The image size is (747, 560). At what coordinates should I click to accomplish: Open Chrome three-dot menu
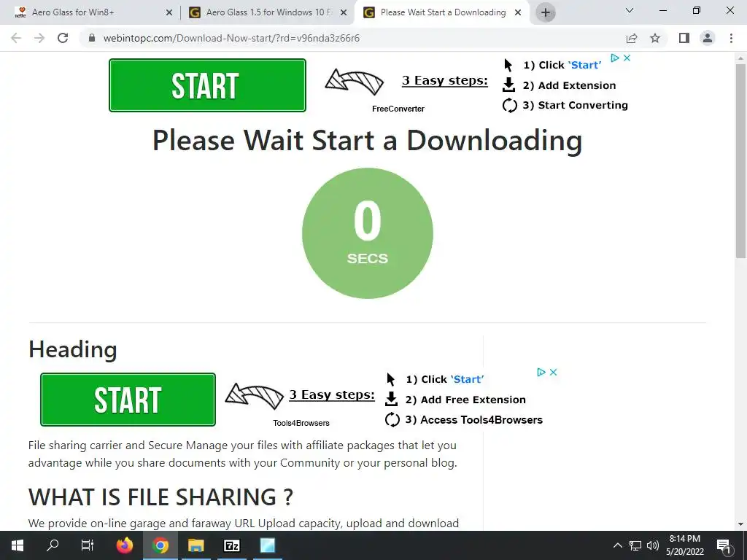tap(731, 38)
